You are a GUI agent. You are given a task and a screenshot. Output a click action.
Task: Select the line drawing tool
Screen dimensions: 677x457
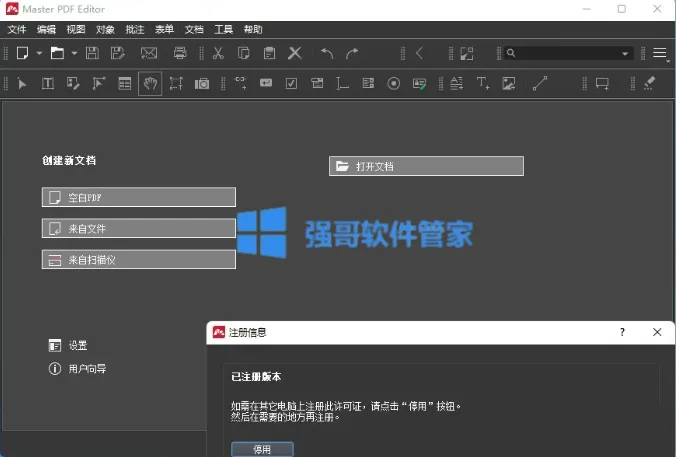click(540, 83)
